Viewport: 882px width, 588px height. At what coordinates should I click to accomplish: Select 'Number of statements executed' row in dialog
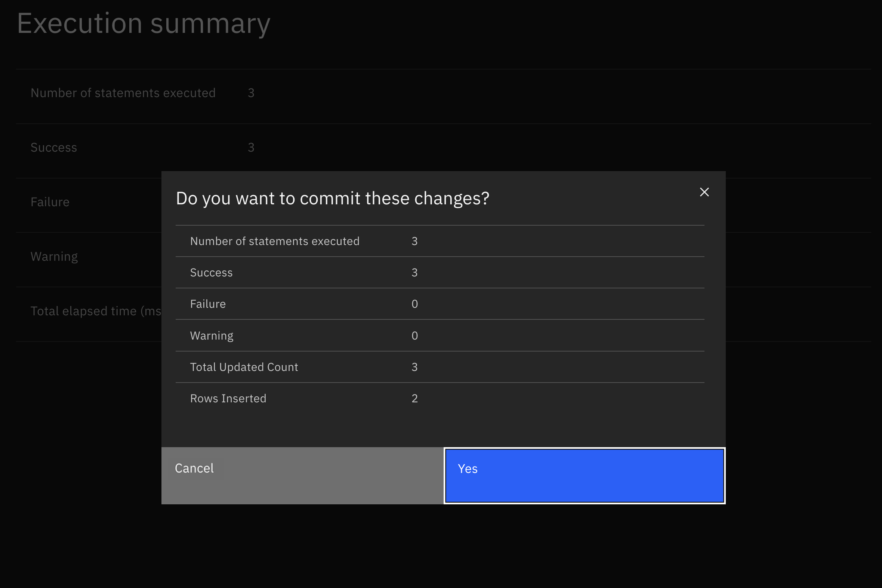click(x=275, y=241)
